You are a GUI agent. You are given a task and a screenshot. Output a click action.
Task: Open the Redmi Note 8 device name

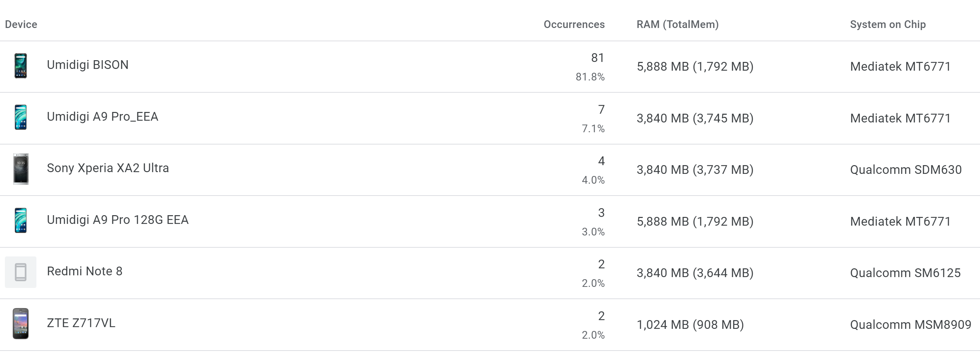[84, 271]
